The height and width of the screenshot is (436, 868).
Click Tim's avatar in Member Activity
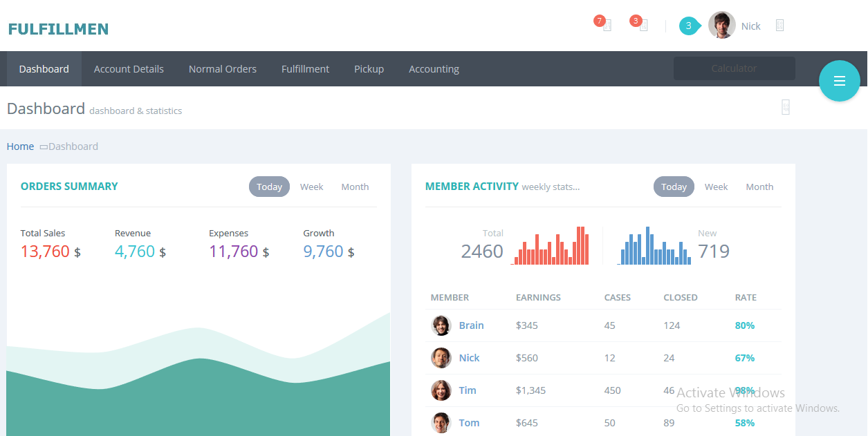pos(441,390)
